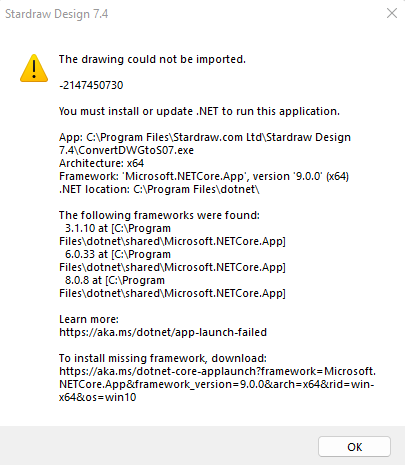Click the 3.1.10 framework entry
The height and width of the screenshot is (465, 405).
tap(172, 235)
